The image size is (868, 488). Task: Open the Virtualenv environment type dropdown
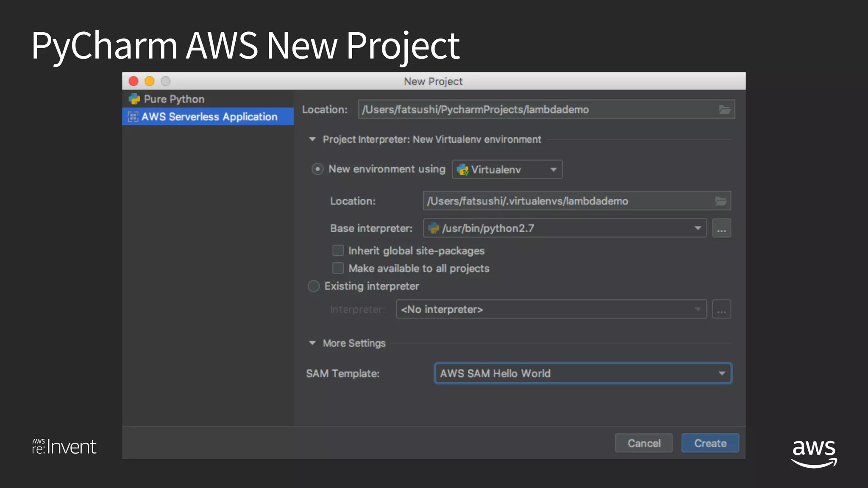[x=507, y=170]
